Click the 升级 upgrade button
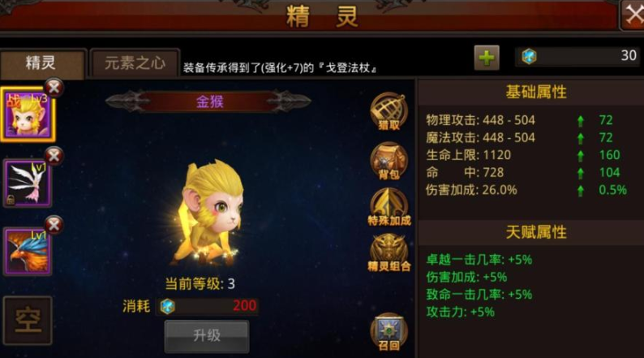The image size is (644, 358). 207,336
